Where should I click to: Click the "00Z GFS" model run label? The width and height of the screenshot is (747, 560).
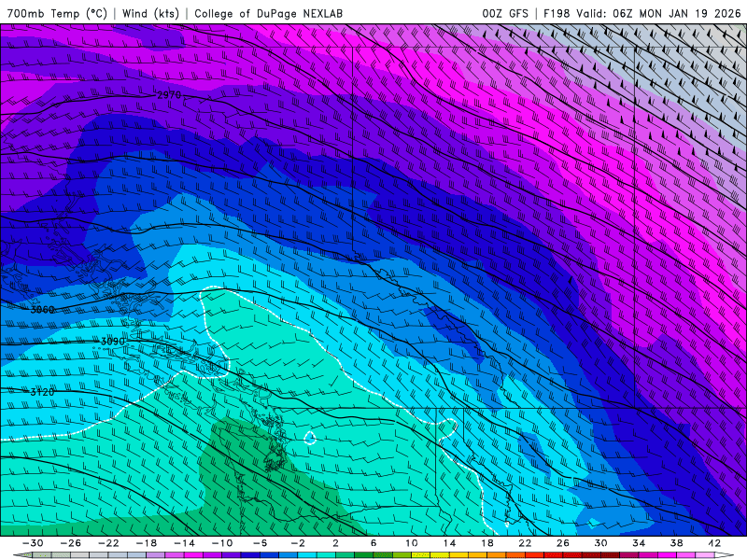505,13
